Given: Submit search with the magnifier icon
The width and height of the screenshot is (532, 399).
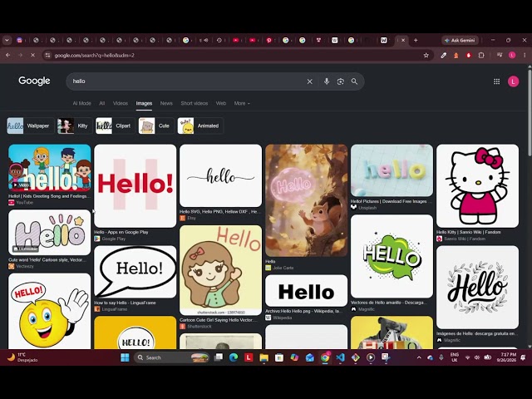Looking at the screenshot, I should 354,81.
